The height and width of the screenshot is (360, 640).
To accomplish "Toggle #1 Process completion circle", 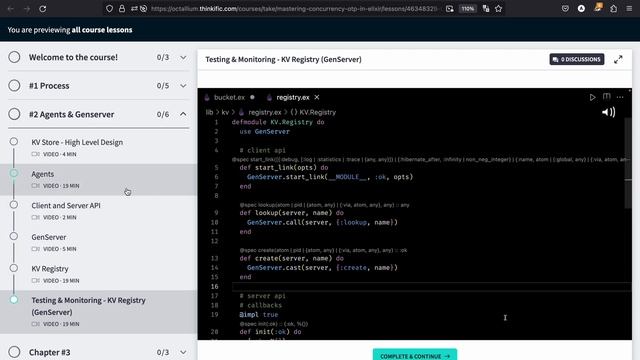I will click(14, 86).
